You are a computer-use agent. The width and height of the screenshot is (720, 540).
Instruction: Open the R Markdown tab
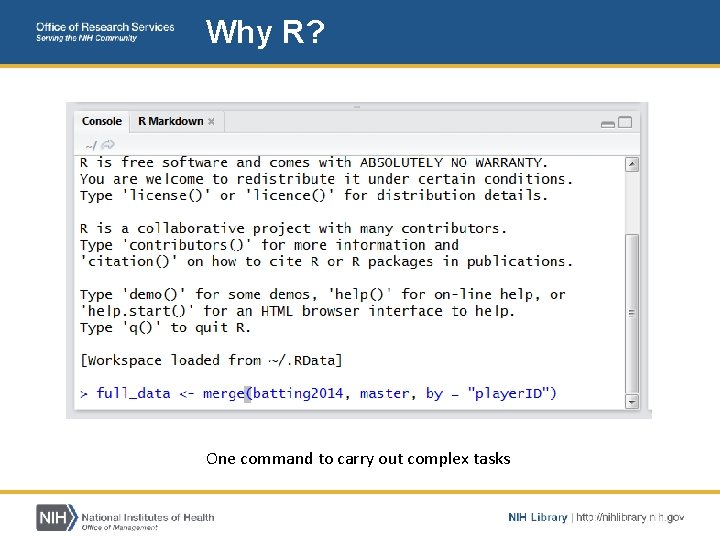(170, 121)
